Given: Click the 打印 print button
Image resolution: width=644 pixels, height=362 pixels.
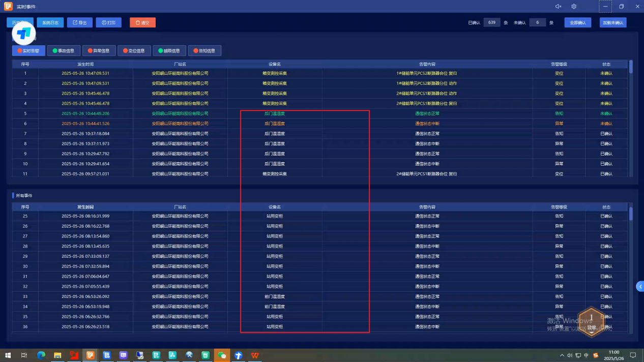Looking at the screenshot, I should 108,23.
